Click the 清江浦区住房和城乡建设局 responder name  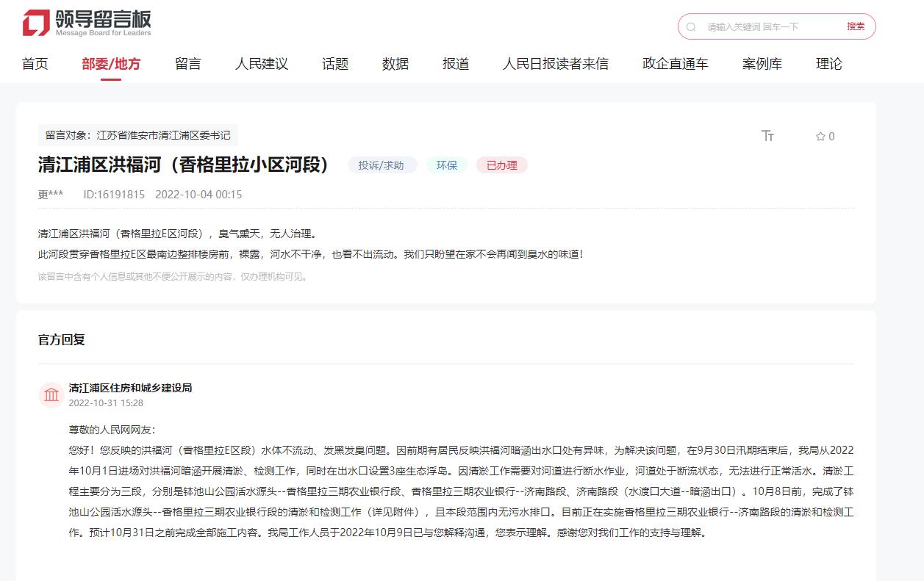[130, 388]
